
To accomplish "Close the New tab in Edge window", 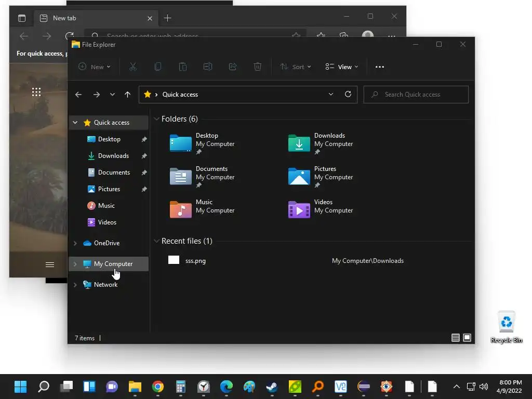I will 150,18.
